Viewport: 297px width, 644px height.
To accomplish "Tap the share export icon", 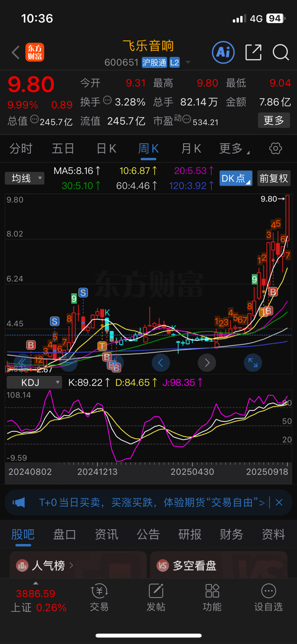I will pyautogui.click(x=253, y=52).
